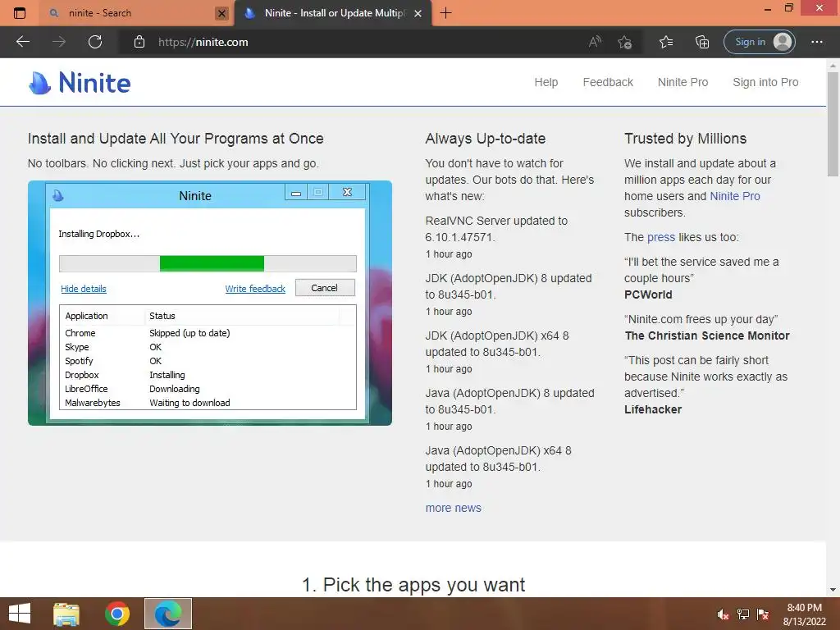Image resolution: width=840 pixels, height=630 pixels.
Task: Open Windows Start menu
Action: (x=20, y=614)
